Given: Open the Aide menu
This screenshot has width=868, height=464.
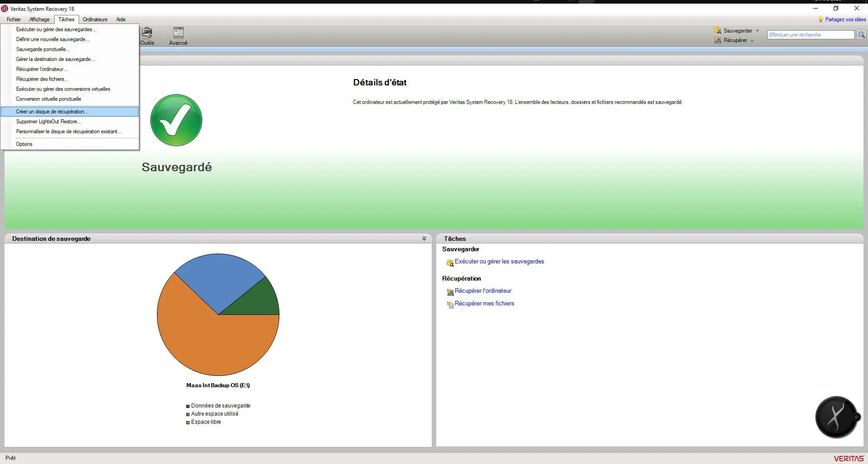Looking at the screenshot, I should pyautogui.click(x=121, y=19).
